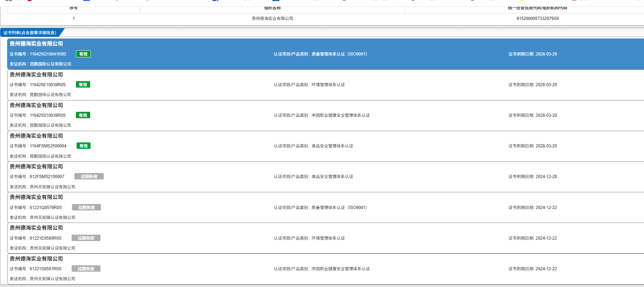The width and height of the screenshot is (644, 287).
Task: Click the 有效 badge beside certificate 116425S10039R0S
Action: click(x=83, y=115)
